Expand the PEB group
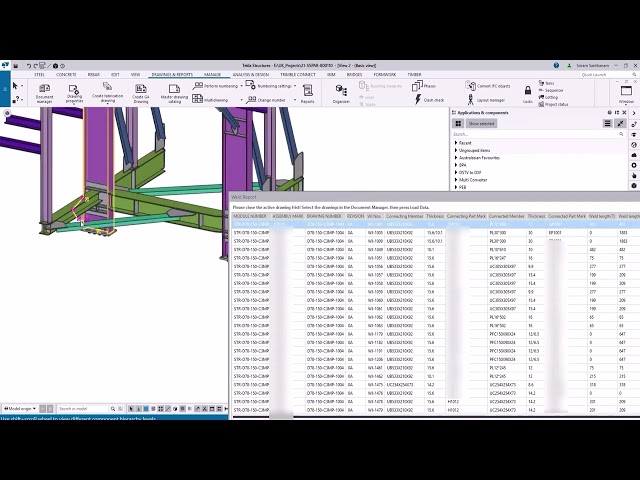This screenshot has width=640, height=480. point(456,187)
